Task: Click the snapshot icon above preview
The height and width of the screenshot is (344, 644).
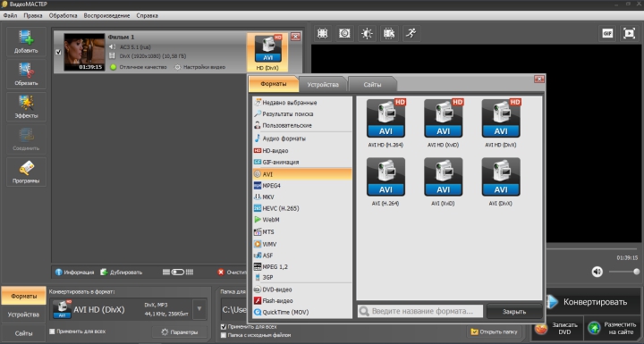Action: click(344, 33)
